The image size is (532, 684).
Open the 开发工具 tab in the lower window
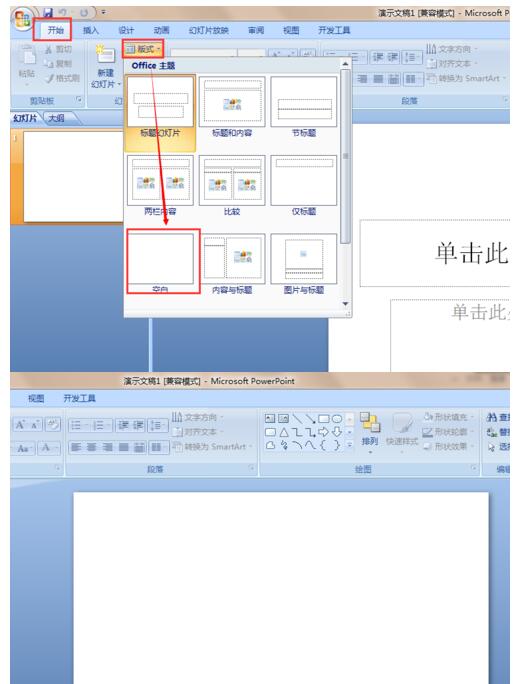pos(79,398)
